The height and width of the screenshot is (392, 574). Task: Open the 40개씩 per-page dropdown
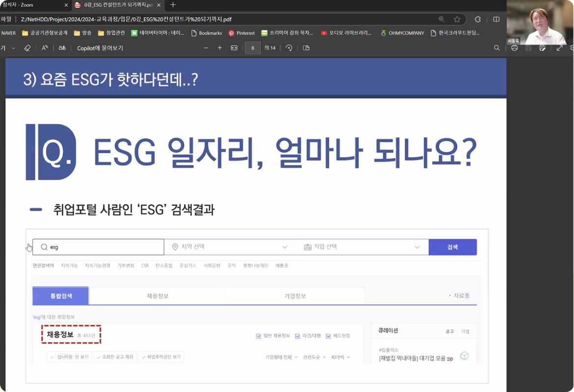(x=340, y=357)
